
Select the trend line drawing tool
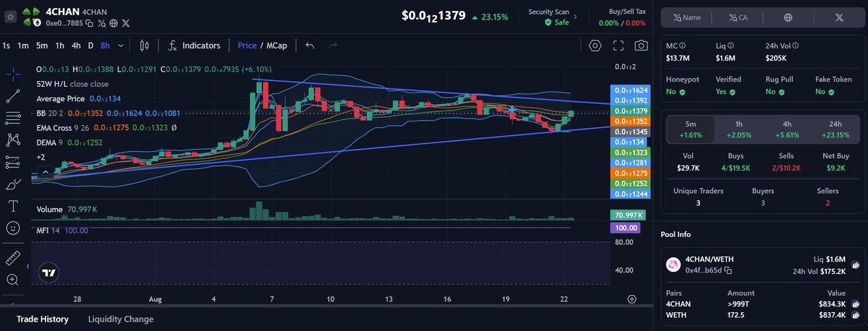tap(13, 95)
